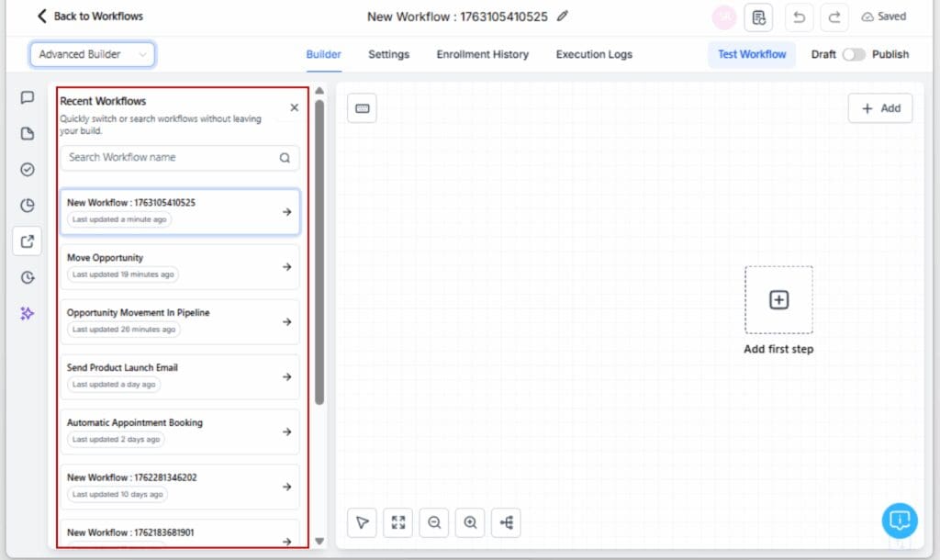
Task: Open keyboard shortcuts icon above the canvas
Action: 362,107
